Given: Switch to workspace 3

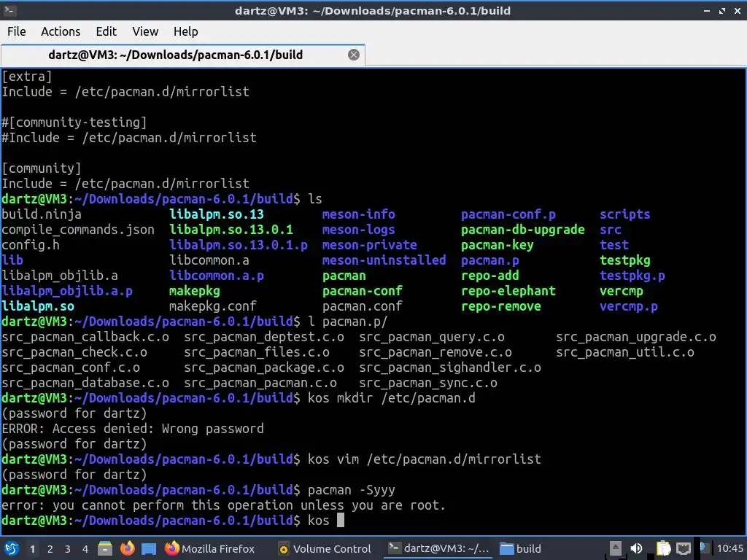Looking at the screenshot, I should [x=68, y=549].
